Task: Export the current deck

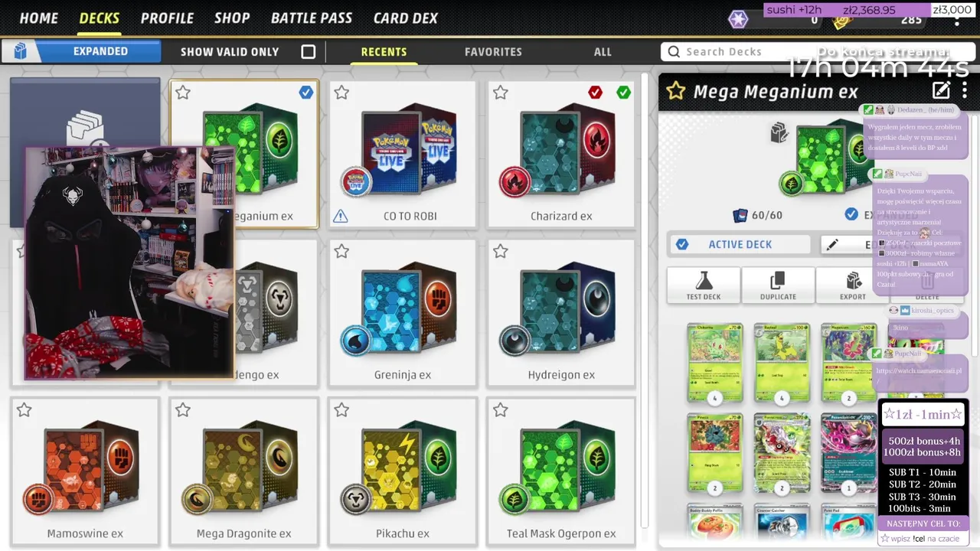Action: click(x=853, y=285)
